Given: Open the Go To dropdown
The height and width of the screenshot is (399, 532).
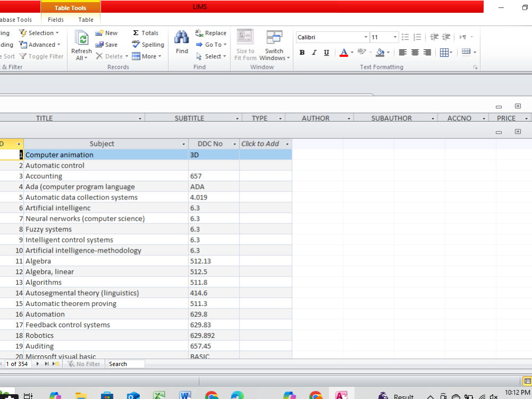Looking at the screenshot, I should [211, 45].
